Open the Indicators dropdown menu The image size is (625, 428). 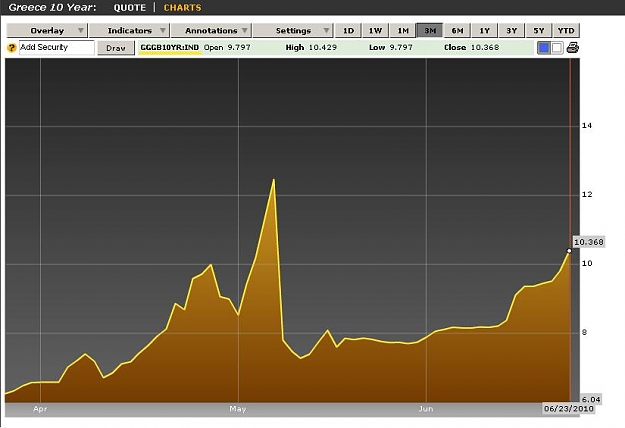click(130, 31)
